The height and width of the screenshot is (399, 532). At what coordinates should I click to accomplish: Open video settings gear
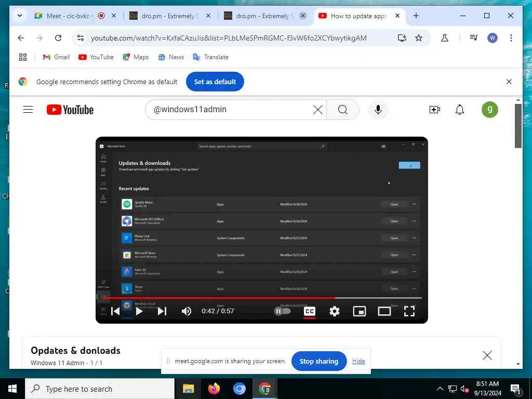click(x=335, y=311)
